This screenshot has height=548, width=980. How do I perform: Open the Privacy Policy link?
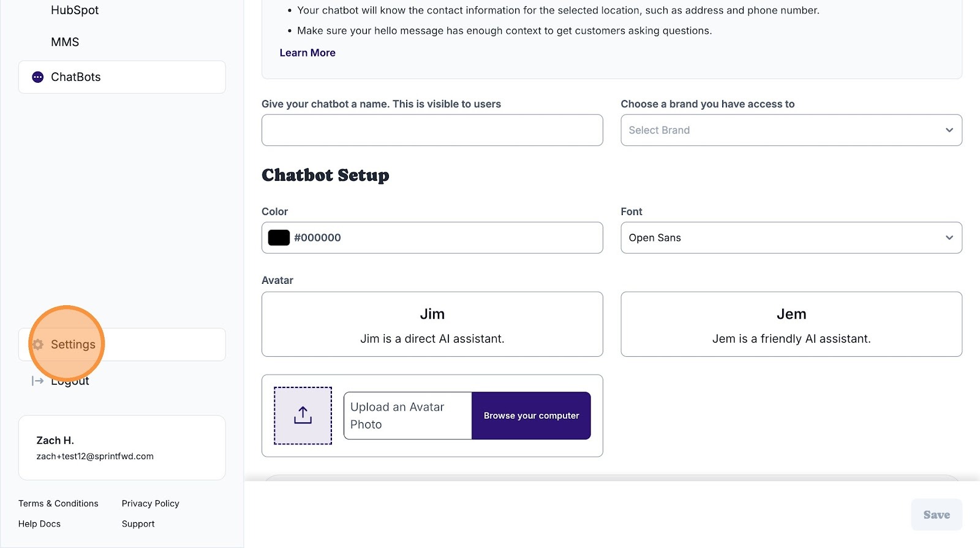pyautogui.click(x=150, y=503)
